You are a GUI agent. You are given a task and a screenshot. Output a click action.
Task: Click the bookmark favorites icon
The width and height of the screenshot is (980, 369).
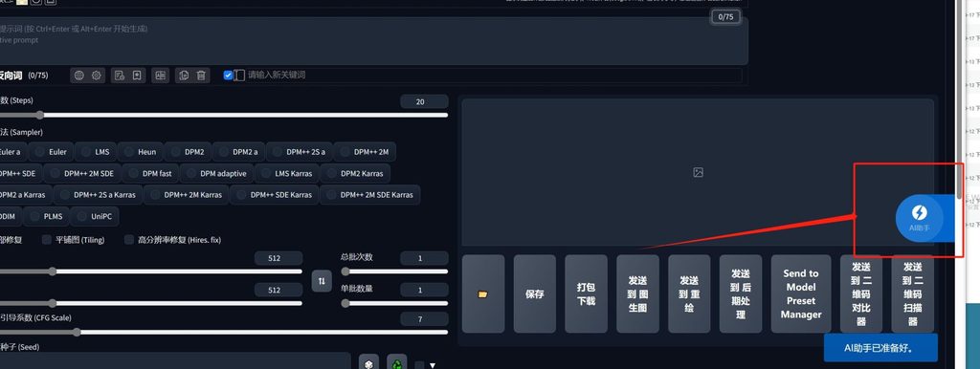(x=137, y=76)
